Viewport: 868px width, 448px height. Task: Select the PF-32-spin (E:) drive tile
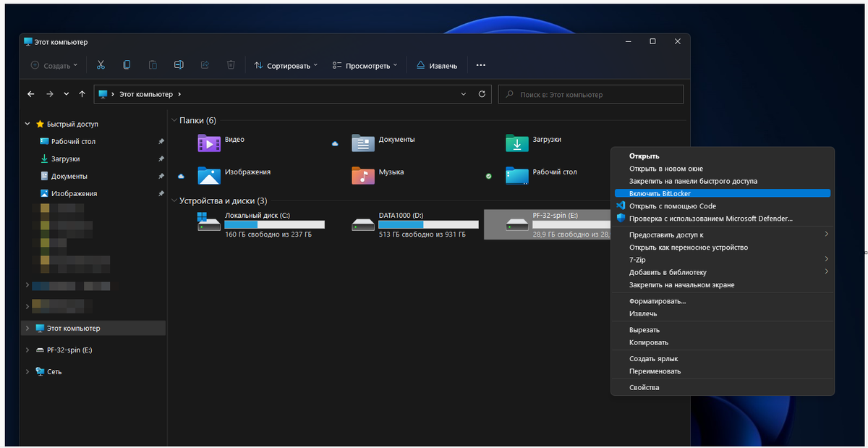point(548,224)
